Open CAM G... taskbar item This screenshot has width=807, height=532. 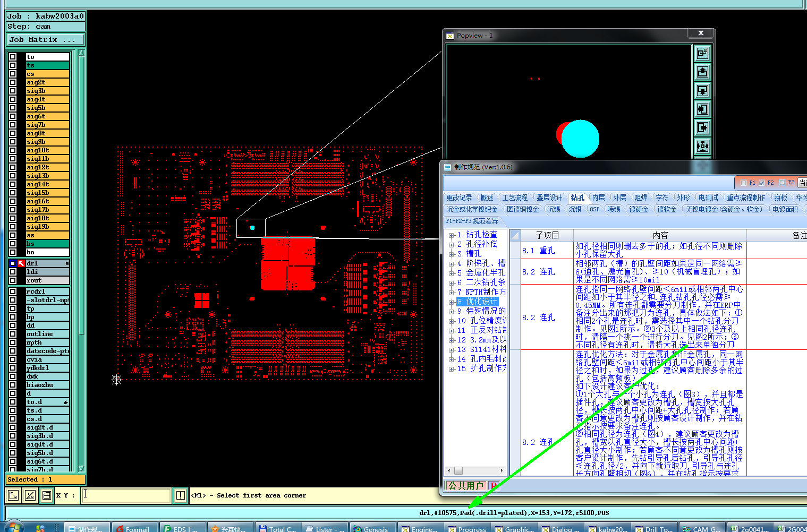[x=702, y=529]
